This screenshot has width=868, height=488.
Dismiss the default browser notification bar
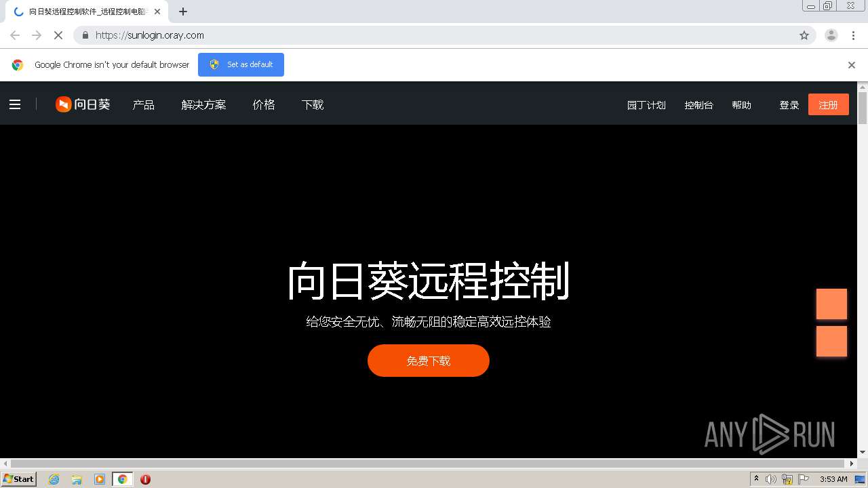pyautogui.click(x=851, y=65)
